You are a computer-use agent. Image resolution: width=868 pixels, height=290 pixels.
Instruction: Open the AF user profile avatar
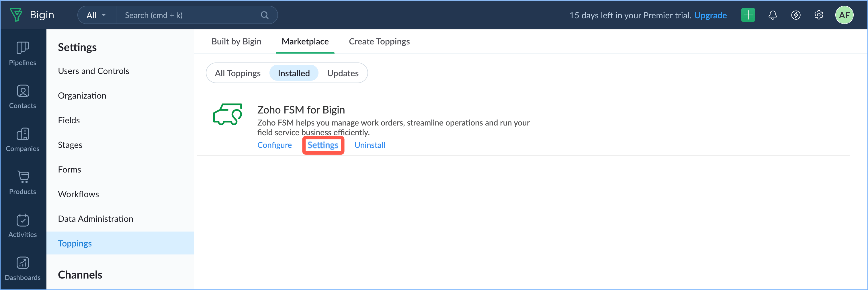tap(844, 15)
